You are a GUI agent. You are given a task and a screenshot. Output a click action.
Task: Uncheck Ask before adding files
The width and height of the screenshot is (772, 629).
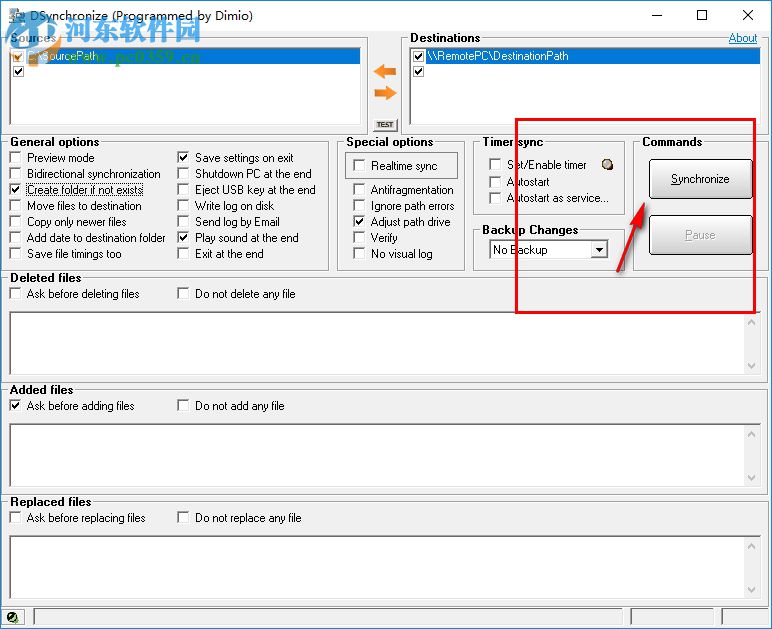[x=16, y=406]
